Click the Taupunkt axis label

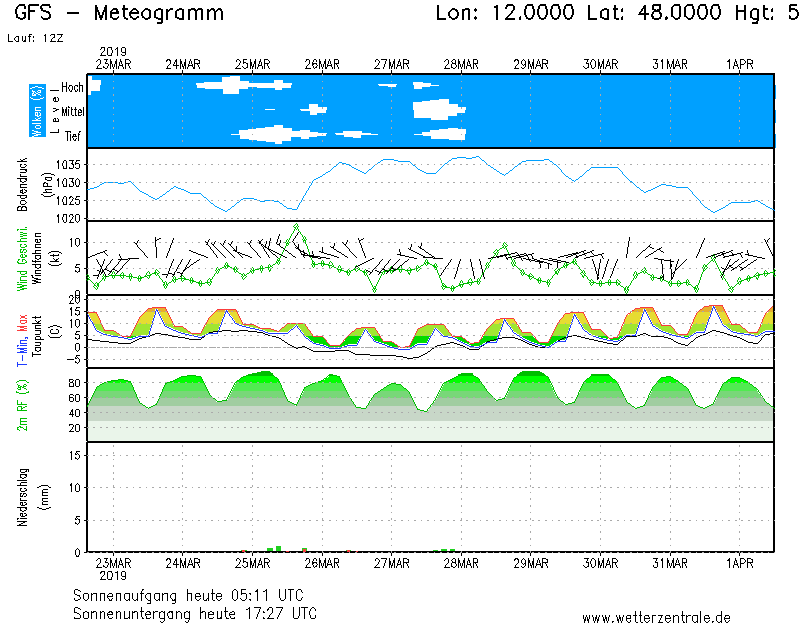36,332
